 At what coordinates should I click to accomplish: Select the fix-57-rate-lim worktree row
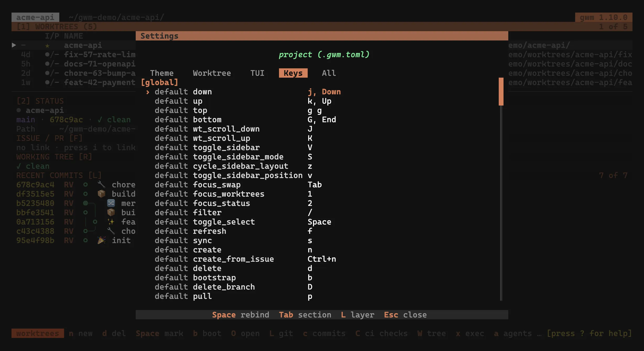click(x=74, y=54)
